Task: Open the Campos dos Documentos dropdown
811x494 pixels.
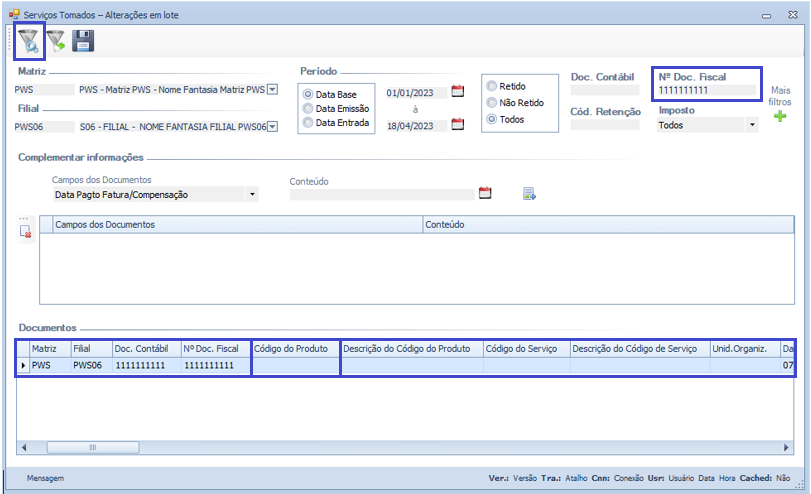Action: coord(252,195)
